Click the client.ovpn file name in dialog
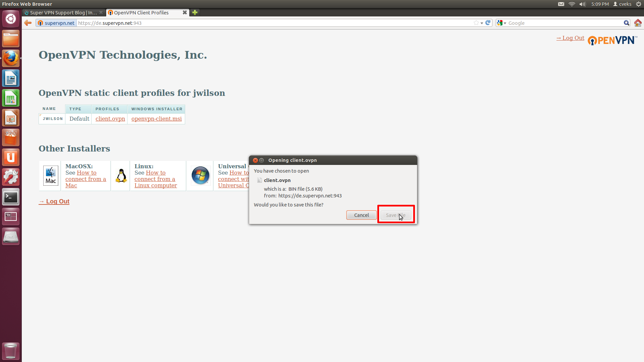The width and height of the screenshot is (644, 362). point(277,180)
